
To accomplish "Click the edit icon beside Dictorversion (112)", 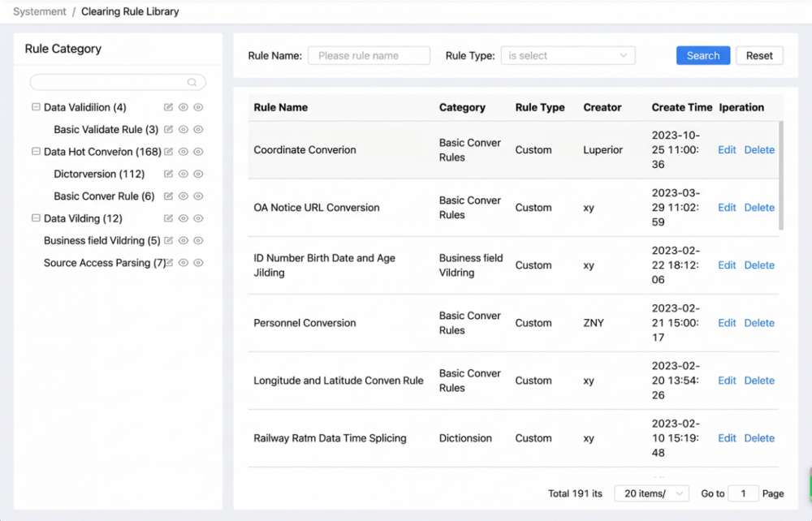I will pyautogui.click(x=168, y=174).
